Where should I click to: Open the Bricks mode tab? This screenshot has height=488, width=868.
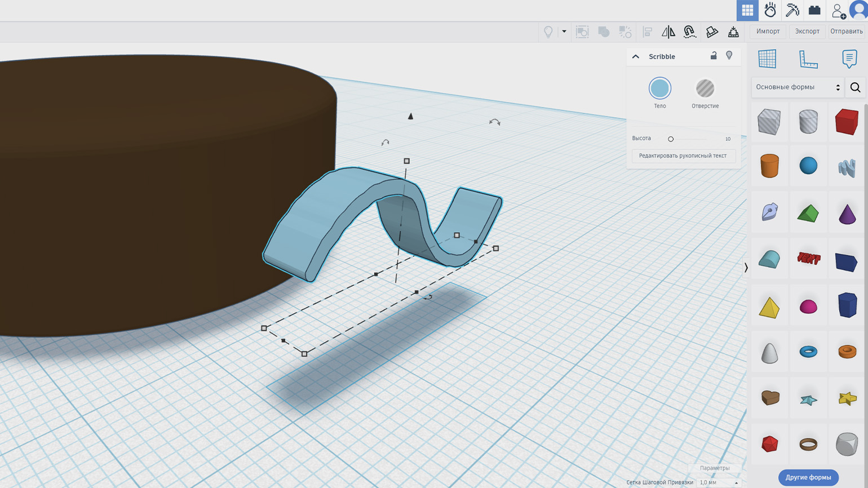click(814, 11)
